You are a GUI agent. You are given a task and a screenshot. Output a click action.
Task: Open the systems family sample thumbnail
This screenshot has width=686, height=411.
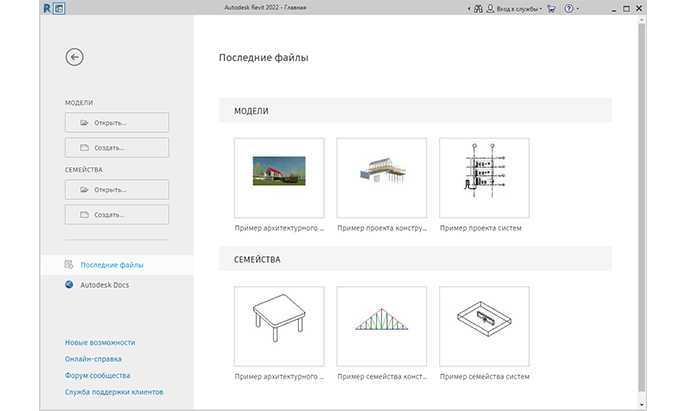pyautogui.click(x=484, y=326)
